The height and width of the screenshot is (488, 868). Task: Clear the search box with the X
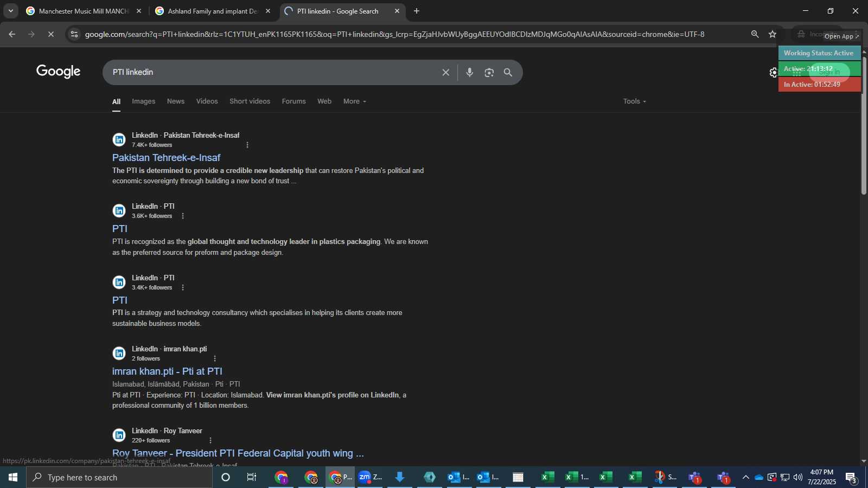pyautogui.click(x=446, y=72)
